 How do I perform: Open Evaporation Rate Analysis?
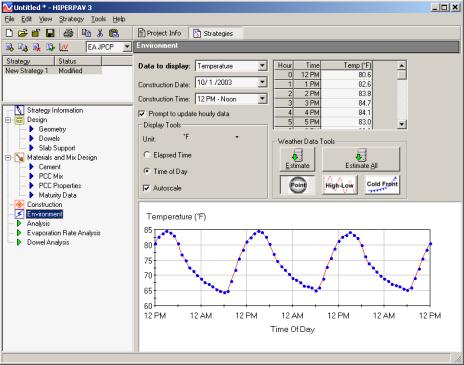tap(64, 233)
